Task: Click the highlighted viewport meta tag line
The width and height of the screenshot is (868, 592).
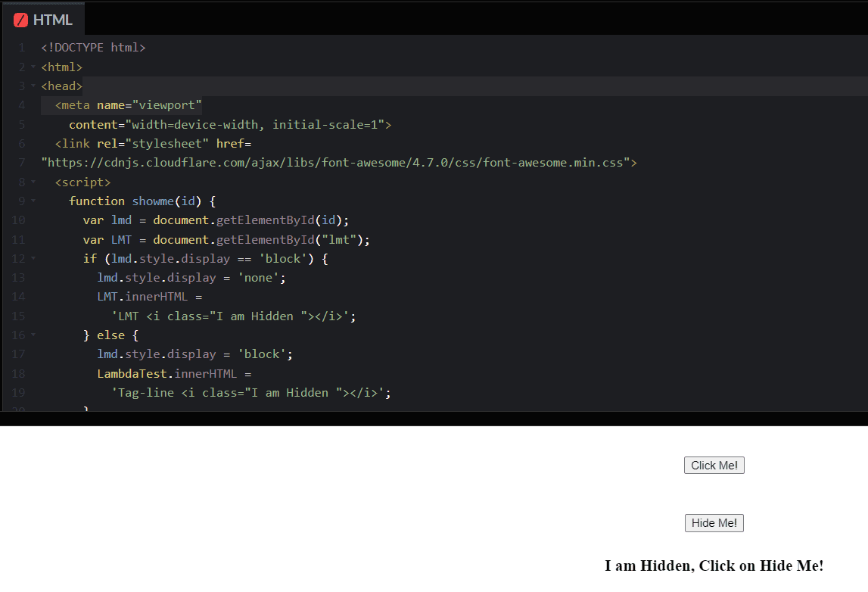Action: click(128, 104)
